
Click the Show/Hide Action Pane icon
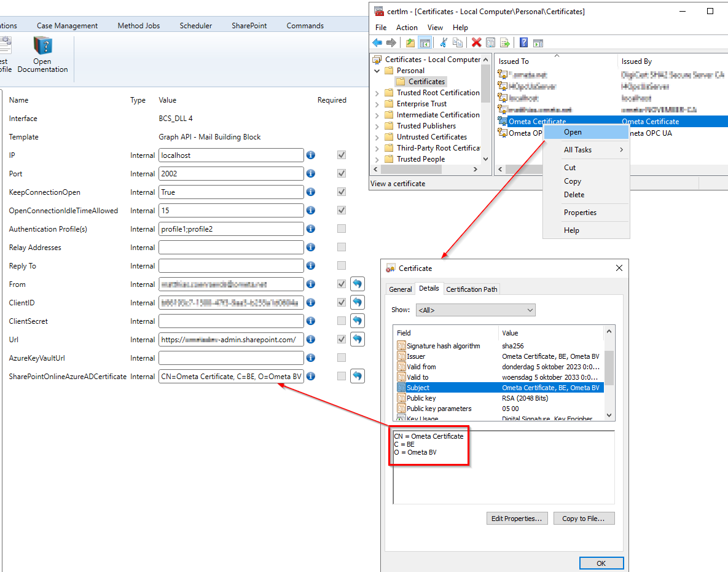click(538, 43)
